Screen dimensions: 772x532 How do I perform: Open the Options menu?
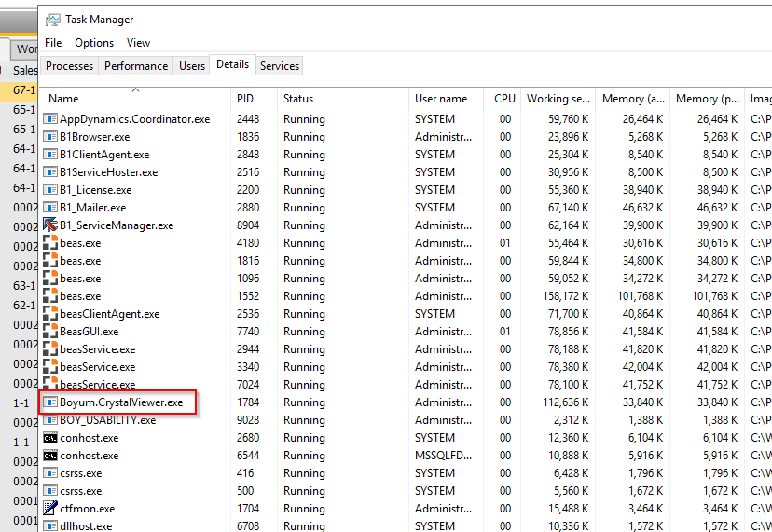tap(94, 43)
